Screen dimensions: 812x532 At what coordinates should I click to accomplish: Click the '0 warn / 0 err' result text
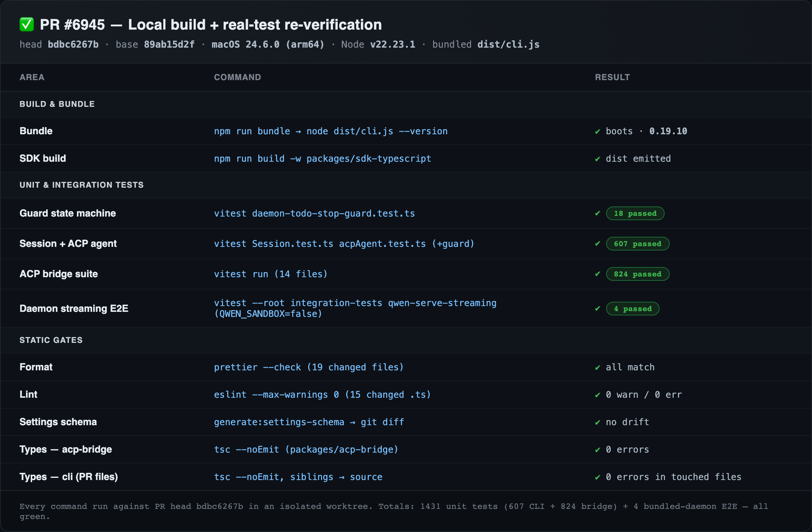click(644, 395)
